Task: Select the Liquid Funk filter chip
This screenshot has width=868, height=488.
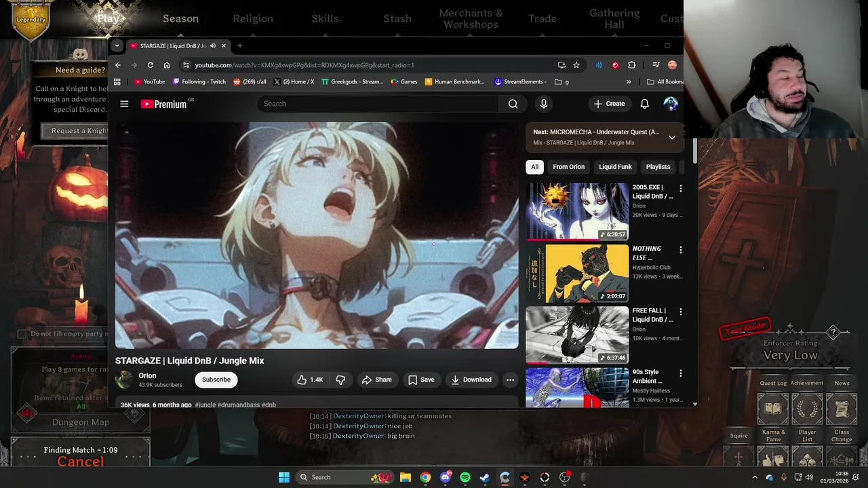Action: [x=615, y=167]
